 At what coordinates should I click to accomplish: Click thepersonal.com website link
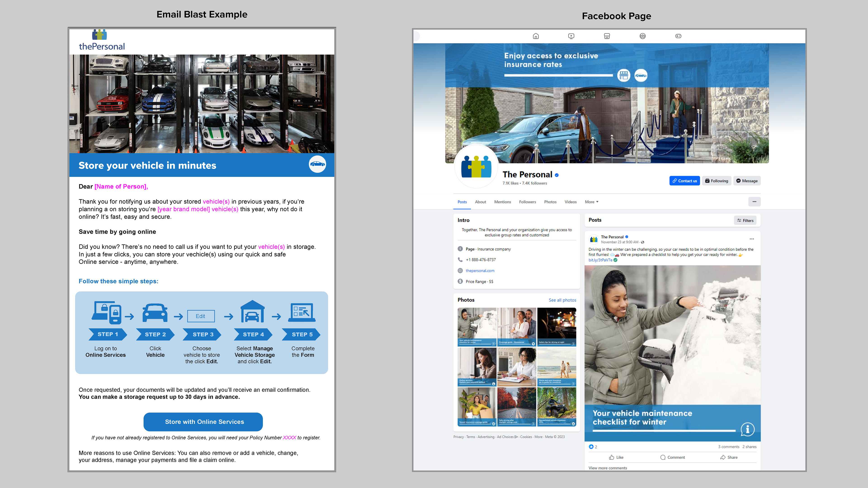pos(480,271)
